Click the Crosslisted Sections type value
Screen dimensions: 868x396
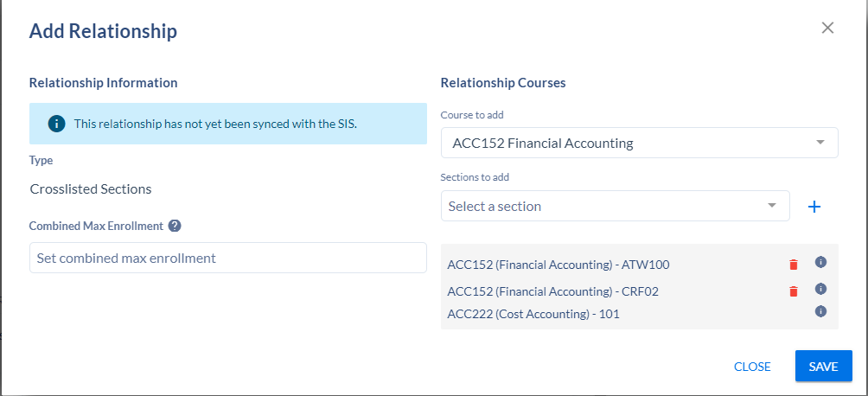pyautogui.click(x=91, y=188)
